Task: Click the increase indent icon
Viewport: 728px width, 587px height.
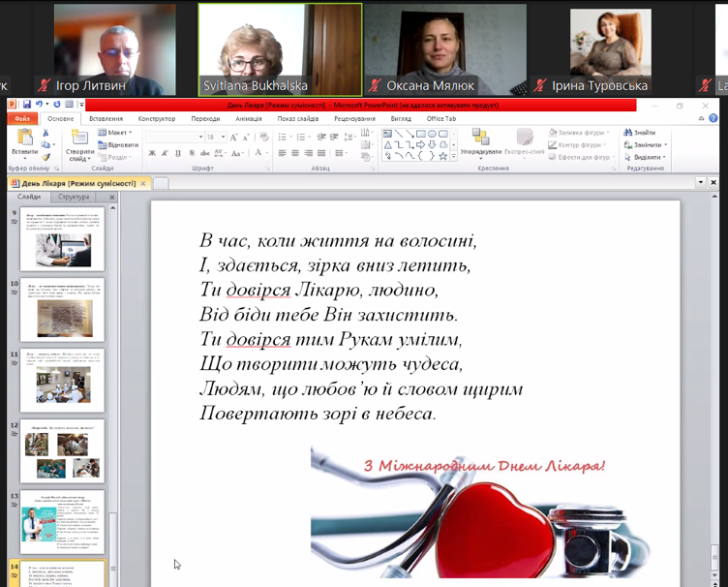Action: [334, 137]
